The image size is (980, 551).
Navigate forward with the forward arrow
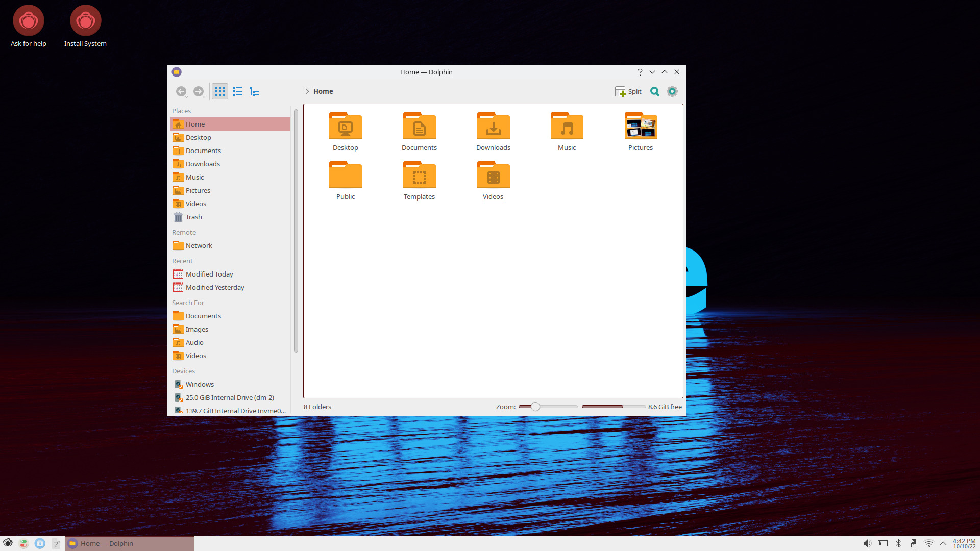(199, 91)
